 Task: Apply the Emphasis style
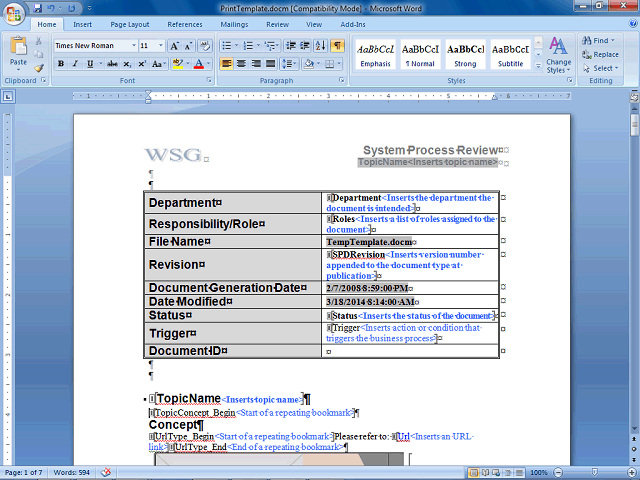(x=376, y=55)
